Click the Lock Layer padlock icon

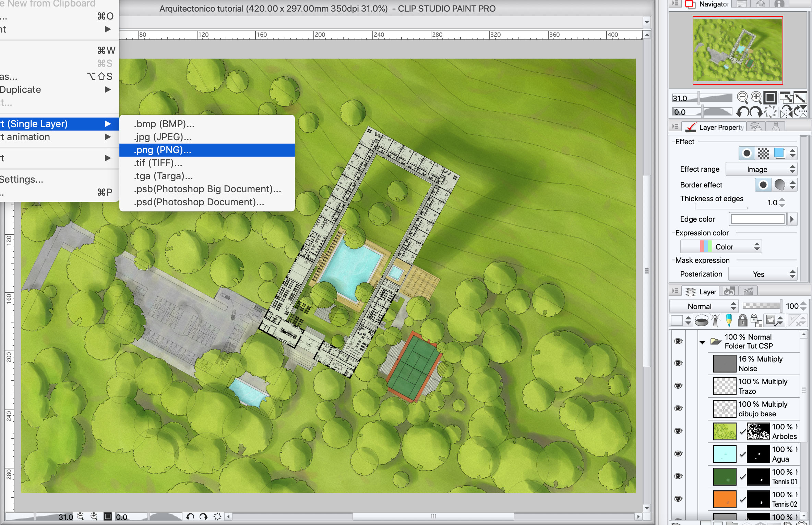point(742,320)
